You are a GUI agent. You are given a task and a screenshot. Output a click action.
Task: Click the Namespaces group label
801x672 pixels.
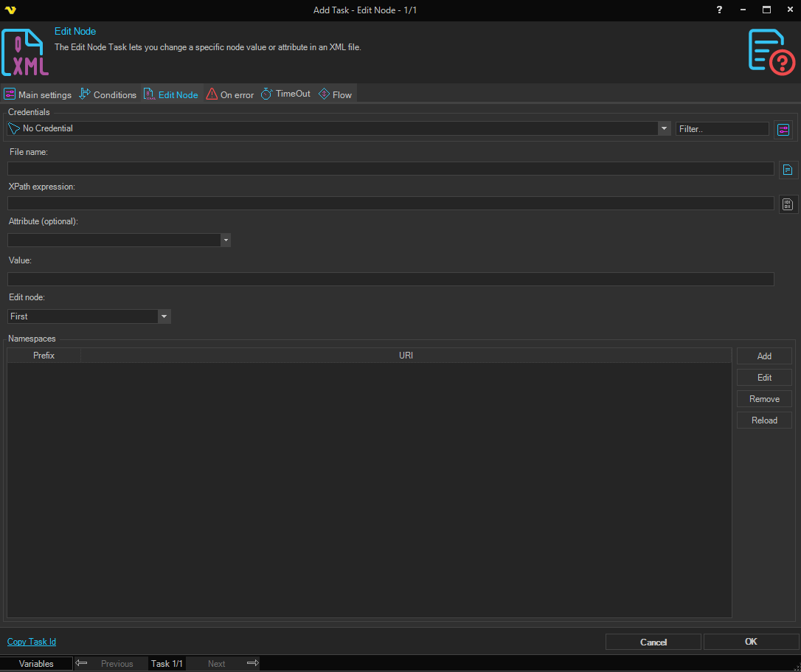(32, 339)
